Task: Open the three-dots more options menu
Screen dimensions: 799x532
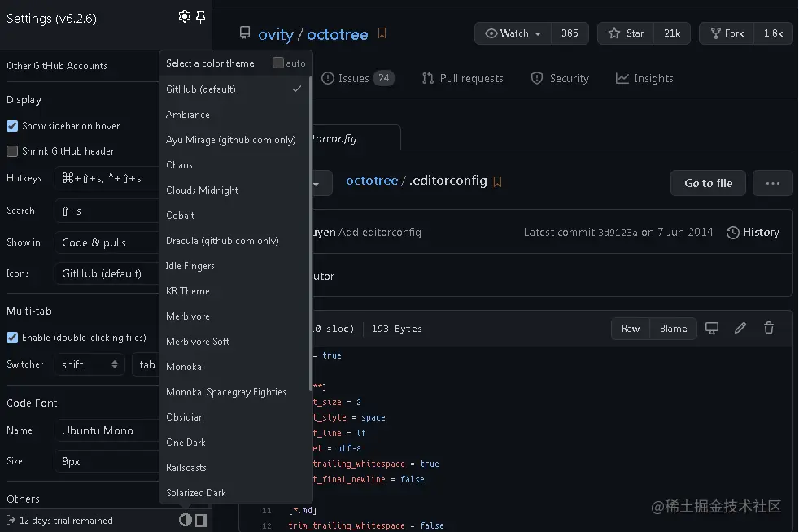Action: (x=772, y=183)
